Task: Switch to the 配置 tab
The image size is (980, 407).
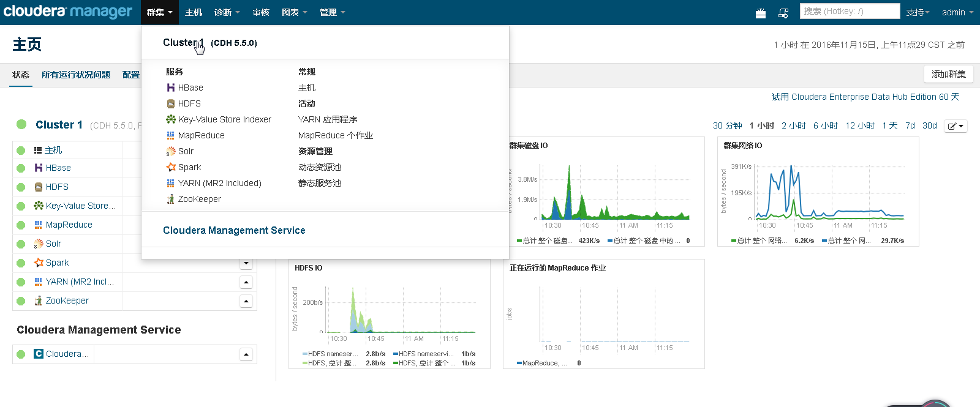Action: point(131,75)
